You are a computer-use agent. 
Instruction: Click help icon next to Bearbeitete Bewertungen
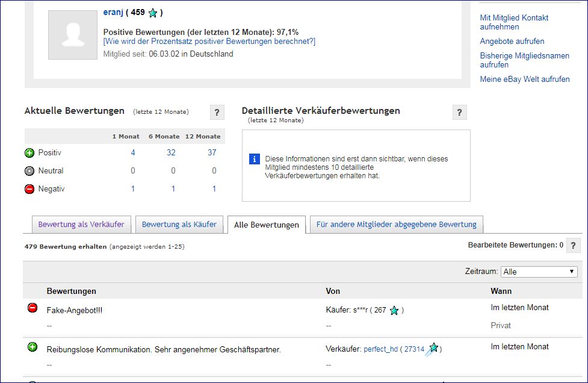coord(573,245)
